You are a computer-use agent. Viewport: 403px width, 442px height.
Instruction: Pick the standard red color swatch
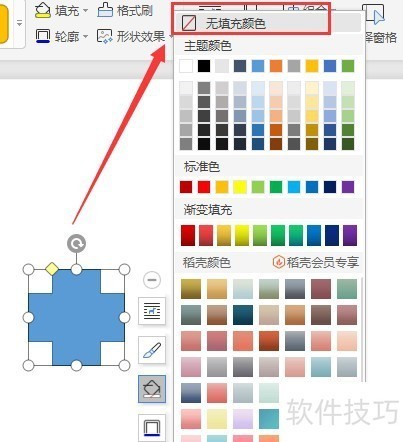204,187
